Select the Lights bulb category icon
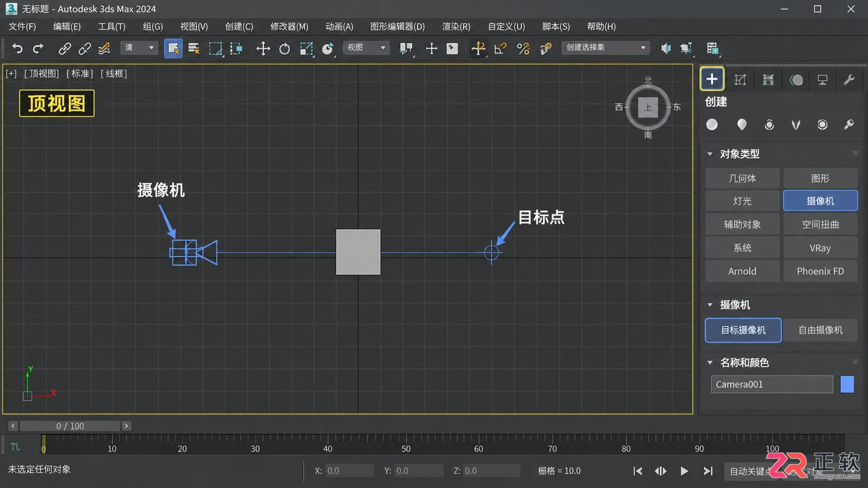This screenshot has height=488, width=868. (x=741, y=124)
